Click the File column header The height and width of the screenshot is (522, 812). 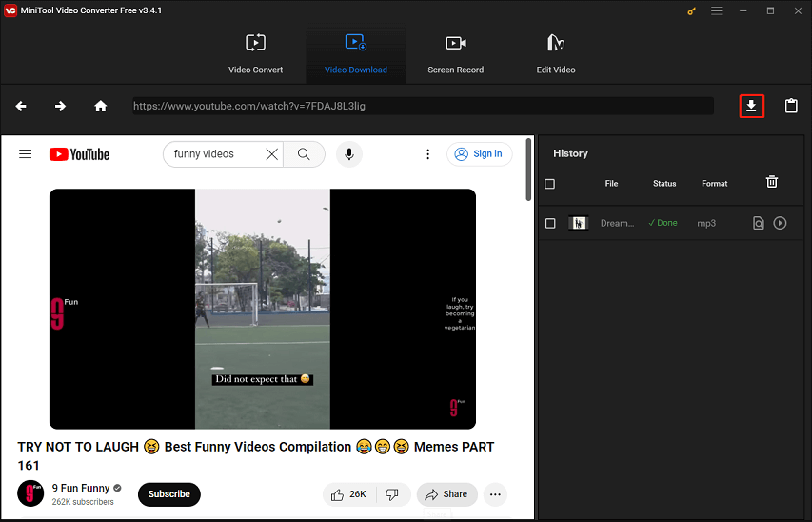coord(611,184)
